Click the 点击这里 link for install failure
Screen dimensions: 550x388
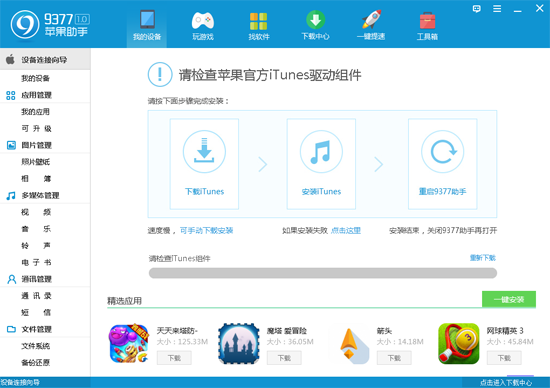coord(346,230)
